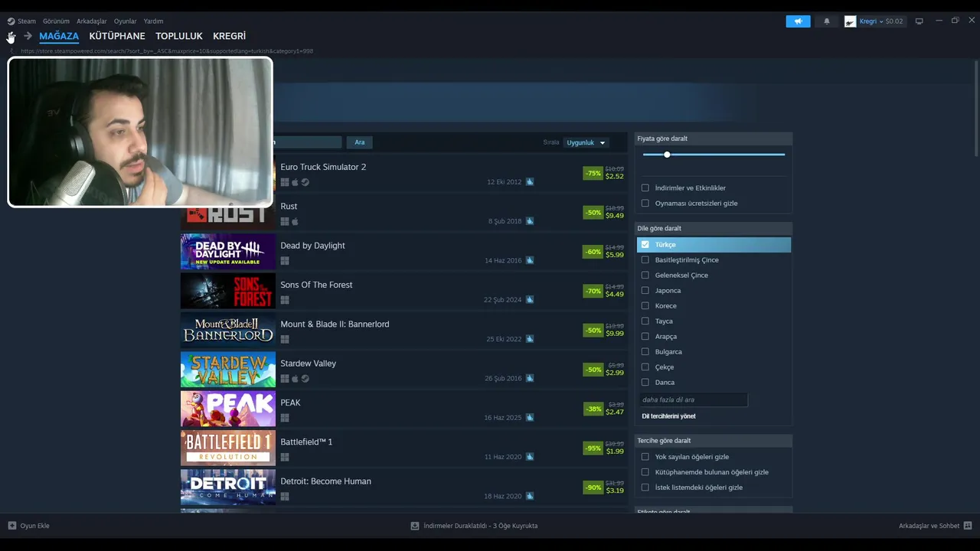Screen dimensions: 980x551
Task: Click the Steam logo in menu bar
Action: click(11, 21)
